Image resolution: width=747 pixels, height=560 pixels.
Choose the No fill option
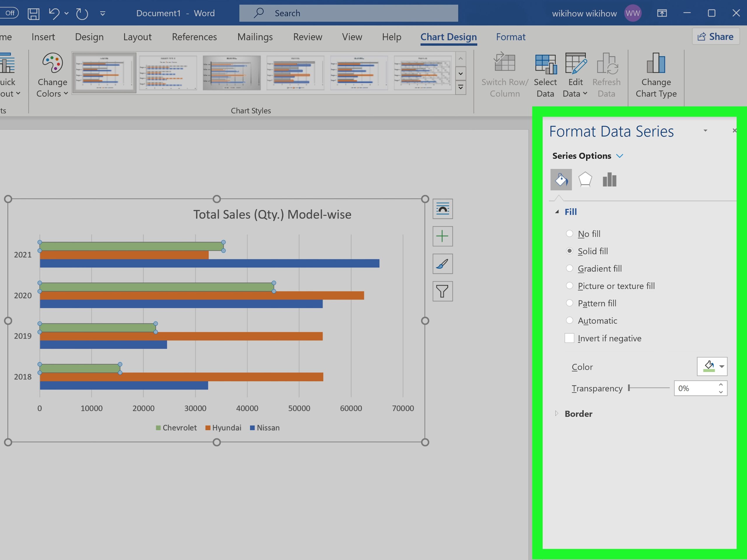tap(570, 233)
